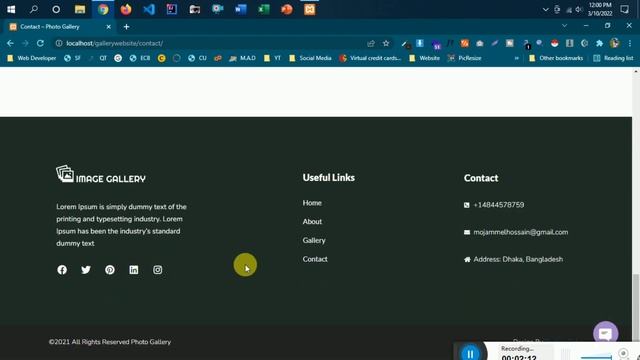Screen dimensions: 640x360
Task: Open File Explorer from the taskbar
Action: (x=80, y=9)
